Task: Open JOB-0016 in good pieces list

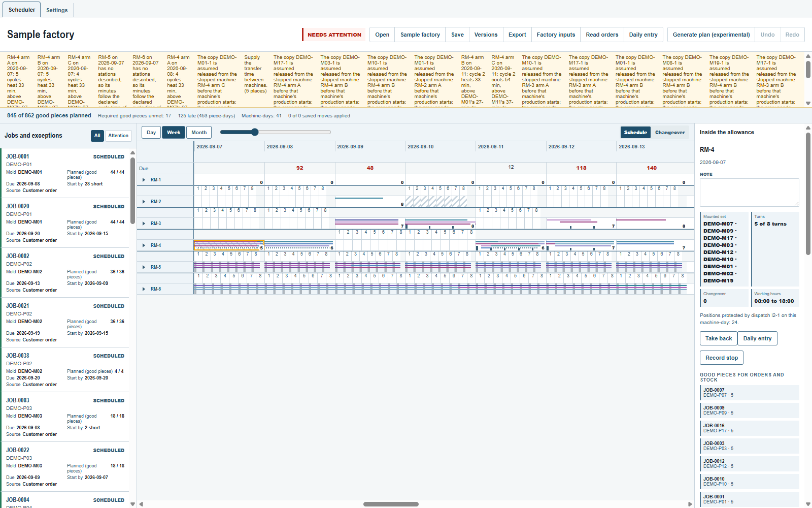Action: [x=749, y=428]
